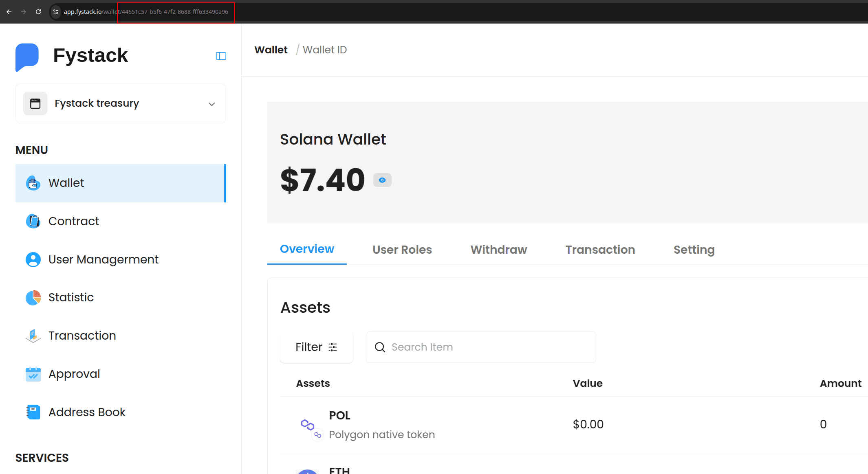The image size is (868, 474).
Task: Click the $7.40 wallet balance
Action: [322, 180]
